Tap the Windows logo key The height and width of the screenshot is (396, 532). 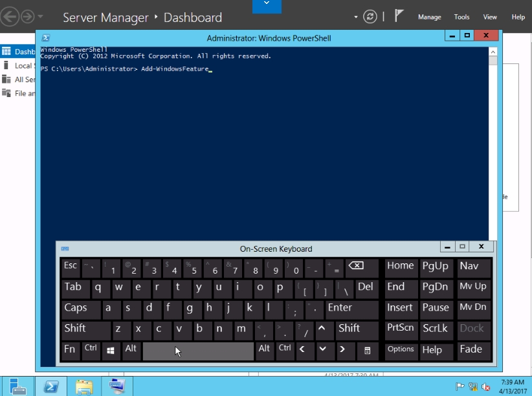[x=111, y=351]
